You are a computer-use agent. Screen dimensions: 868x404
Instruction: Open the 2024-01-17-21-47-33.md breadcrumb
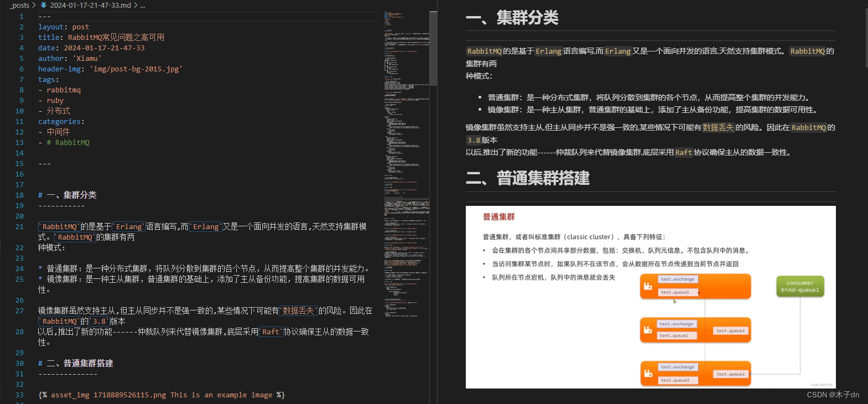pyautogui.click(x=91, y=5)
